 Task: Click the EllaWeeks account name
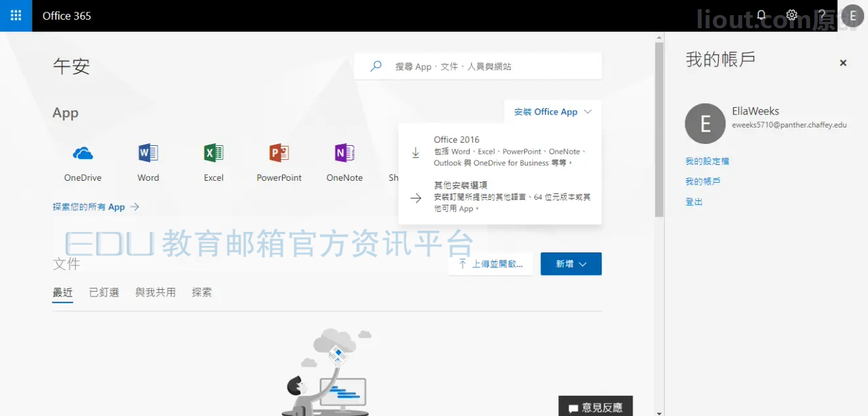756,111
